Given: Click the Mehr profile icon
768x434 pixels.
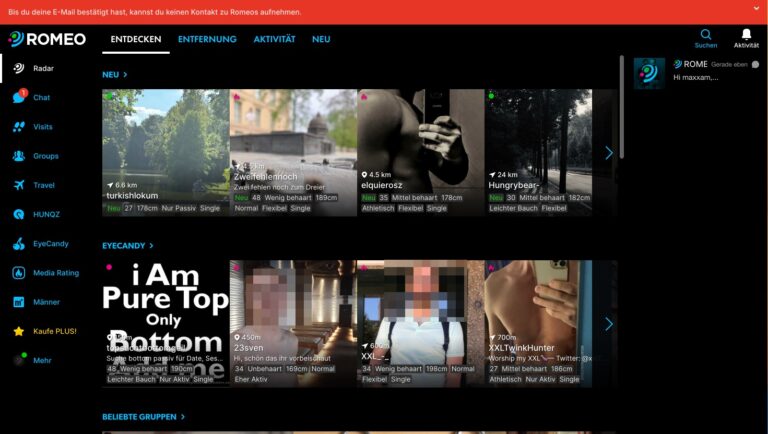Looking at the screenshot, I should tap(20, 359).
